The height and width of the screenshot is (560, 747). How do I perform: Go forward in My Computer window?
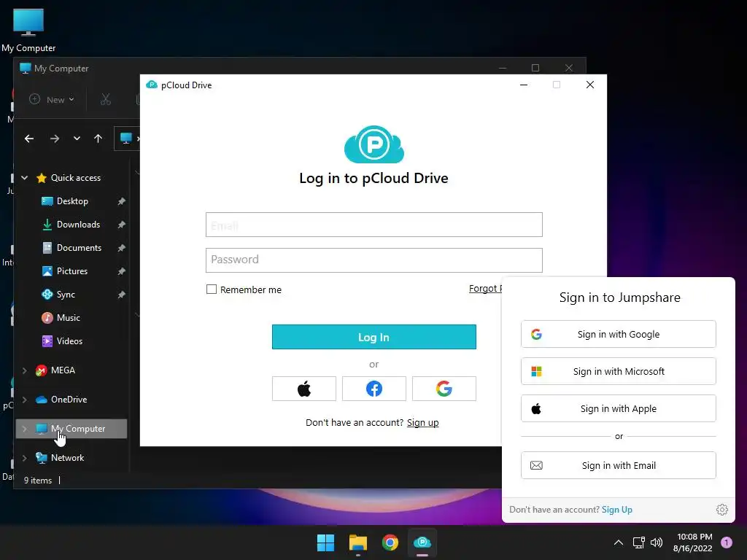(x=55, y=139)
